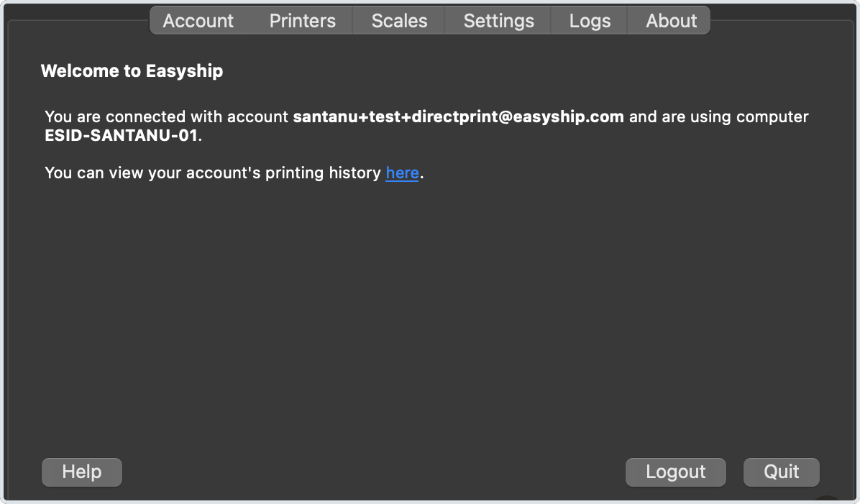Quit the Easyship application
Viewport: 860px width, 504px height.
[781, 472]
